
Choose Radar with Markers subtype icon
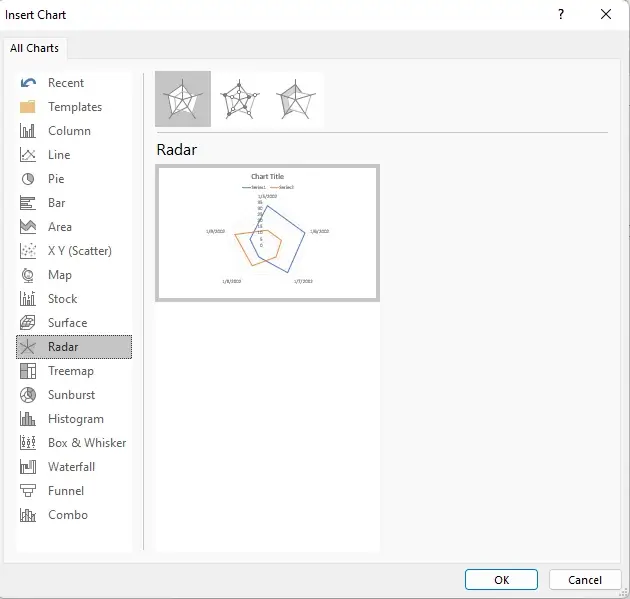click(x=239, y=99)
